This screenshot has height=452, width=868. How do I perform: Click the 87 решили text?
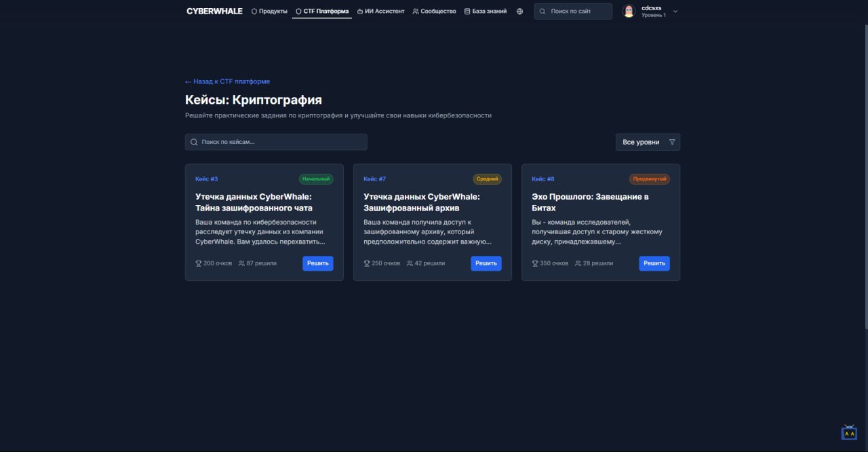pyautogui.click(x=262, y=263)
